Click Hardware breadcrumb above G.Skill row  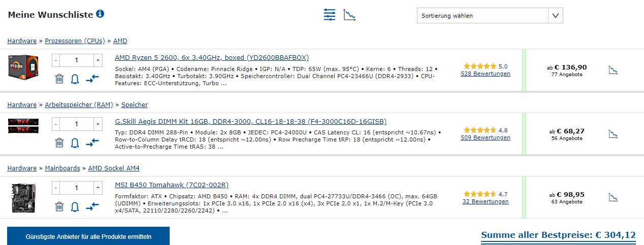point(22,104)
